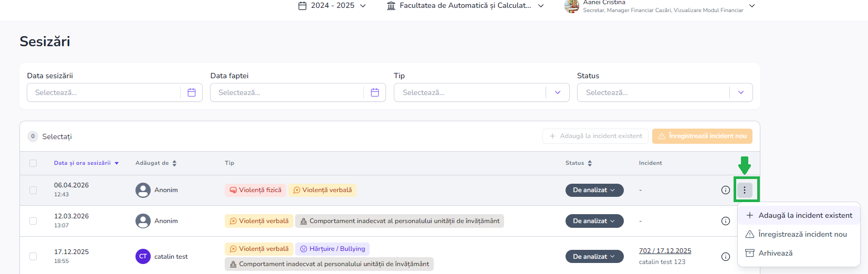
Task: Open incident link 702 / 17.12.2025
Action: (665, 251)
